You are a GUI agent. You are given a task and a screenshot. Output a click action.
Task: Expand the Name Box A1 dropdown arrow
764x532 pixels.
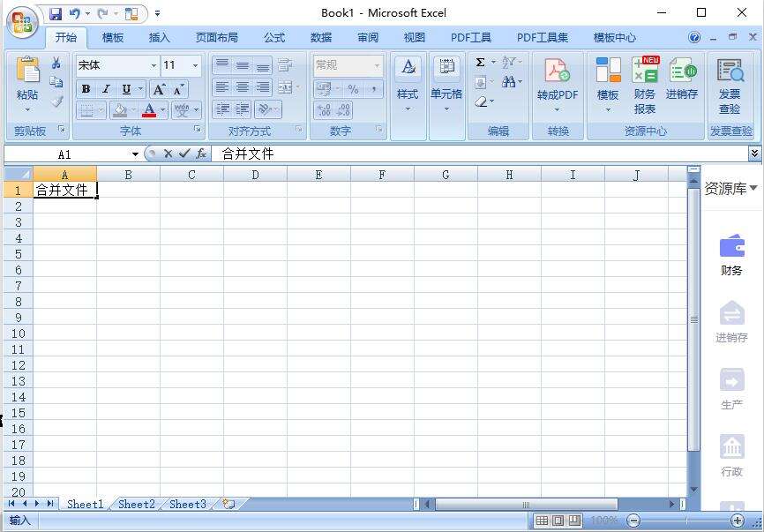click(x=135, y=154)
